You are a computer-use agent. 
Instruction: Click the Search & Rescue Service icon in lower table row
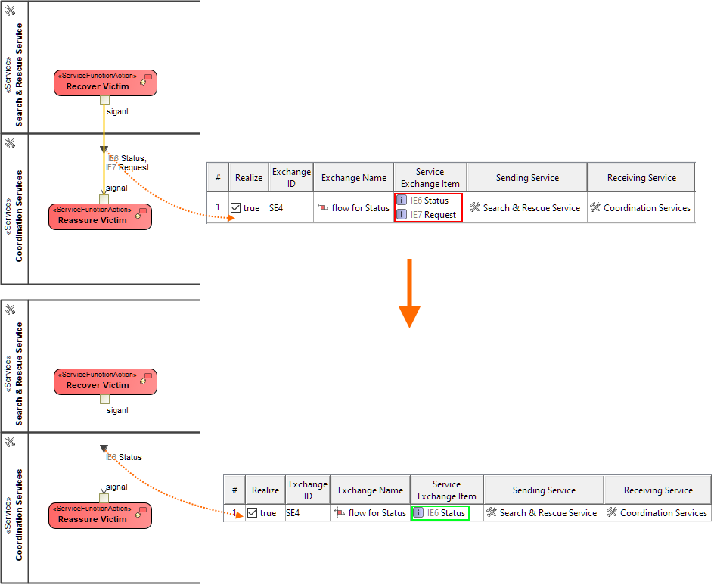(x=492, y=512)
